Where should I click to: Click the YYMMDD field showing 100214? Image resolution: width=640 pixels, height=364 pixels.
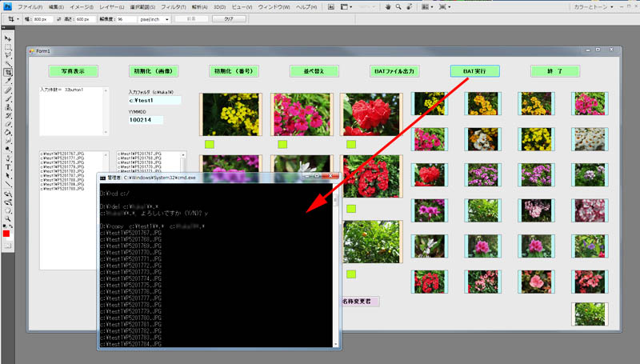tap(145, 120)
